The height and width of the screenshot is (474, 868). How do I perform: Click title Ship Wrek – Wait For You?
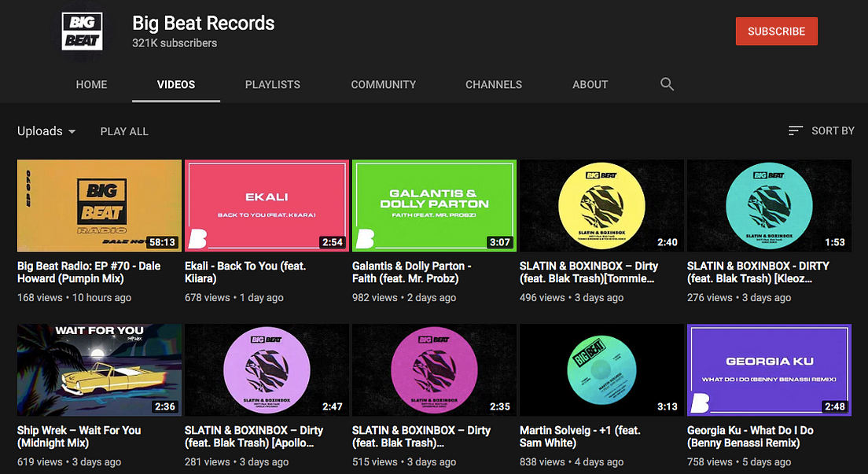click(x=79, y=436)
